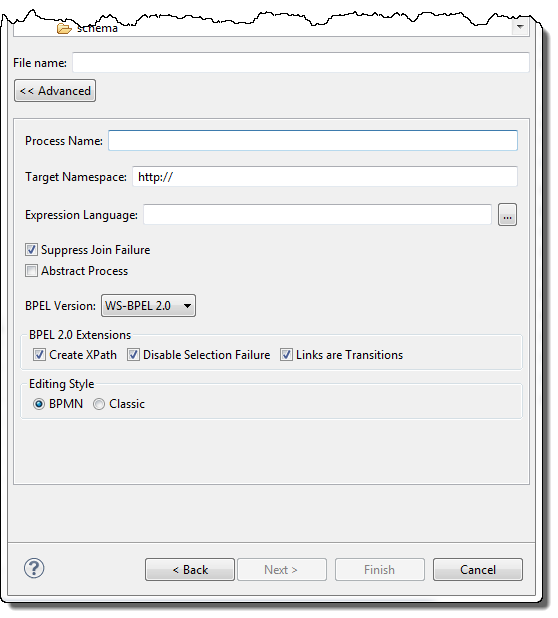
Task: Toggle Suppress Join Failure checkbox
Action: tap(32, 249)
